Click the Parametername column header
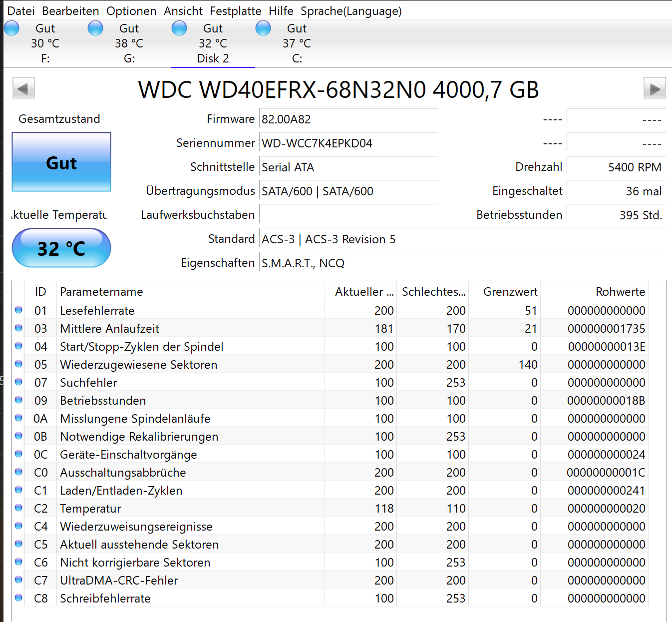Screen dimensions: 672x622 coord(190,292)
